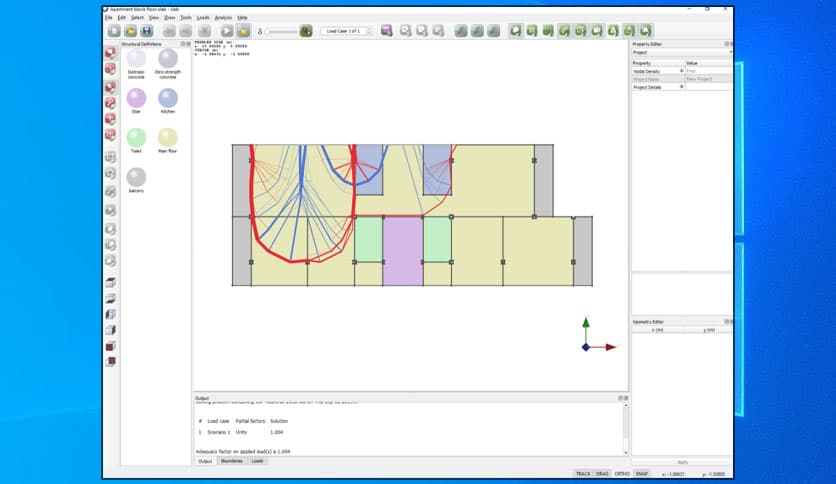Select the Main floor material sphere
Screen dimensions: 836x484
point(167,137)
